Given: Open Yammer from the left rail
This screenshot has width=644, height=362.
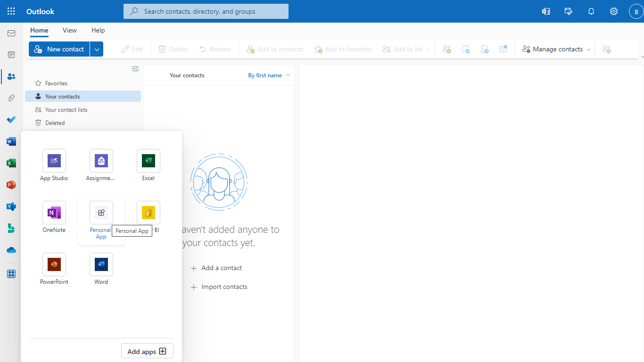Looking at the screenshot, I should (x=11, y=206).
